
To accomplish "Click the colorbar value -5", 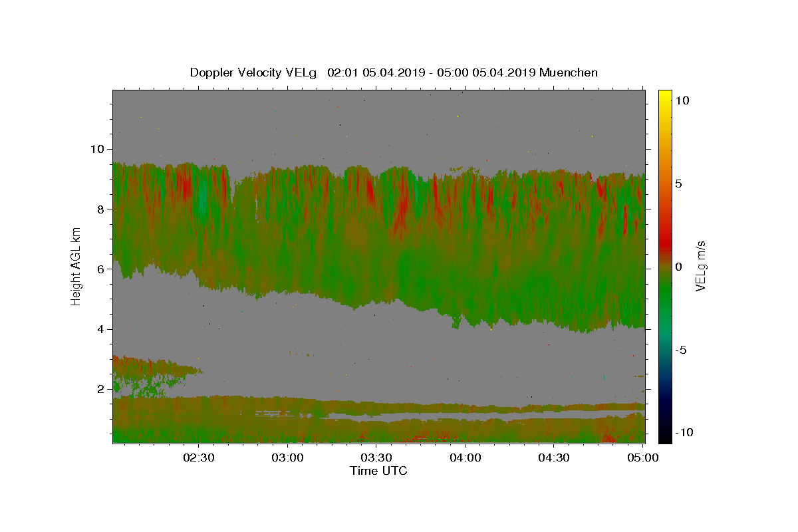I will (682, 350).
